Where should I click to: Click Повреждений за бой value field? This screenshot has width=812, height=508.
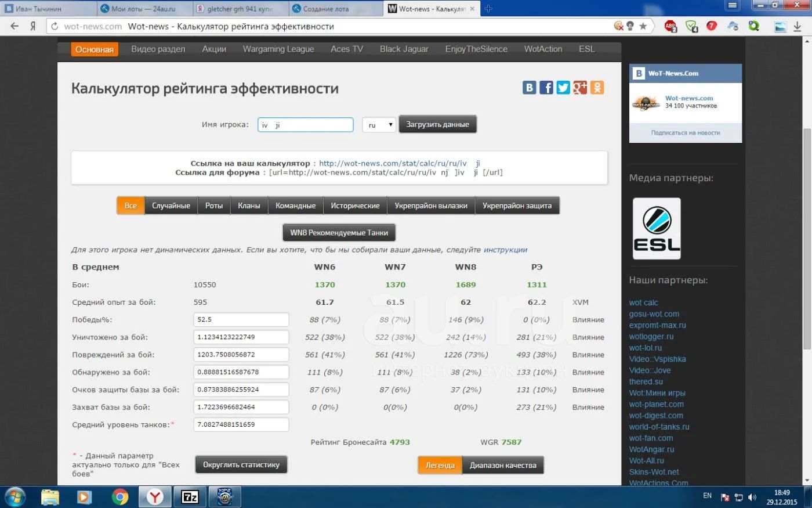coord(241,354)
